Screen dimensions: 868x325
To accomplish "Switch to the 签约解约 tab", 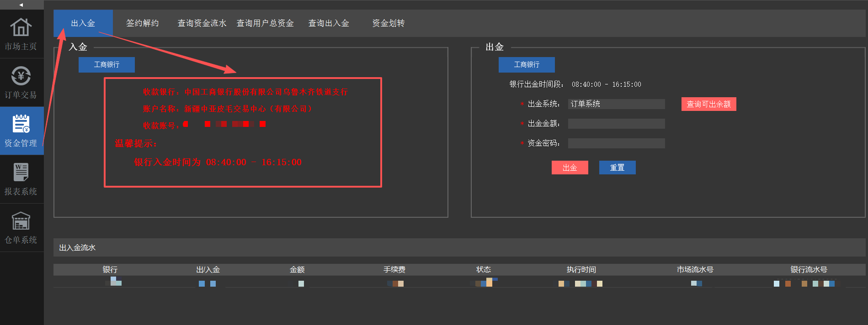I will tap(143, 23).
